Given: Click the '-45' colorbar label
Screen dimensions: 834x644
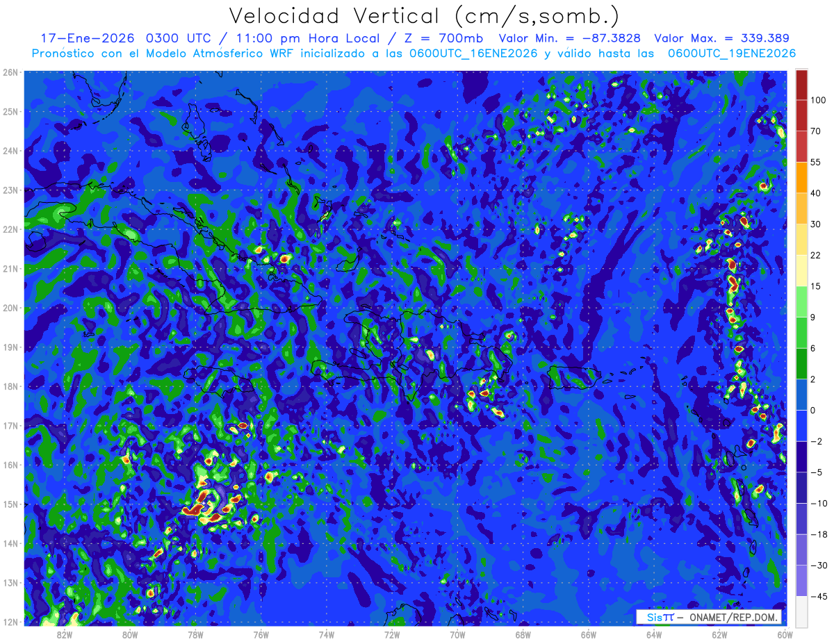Looking at the screenshot, I should click(818, 597).
